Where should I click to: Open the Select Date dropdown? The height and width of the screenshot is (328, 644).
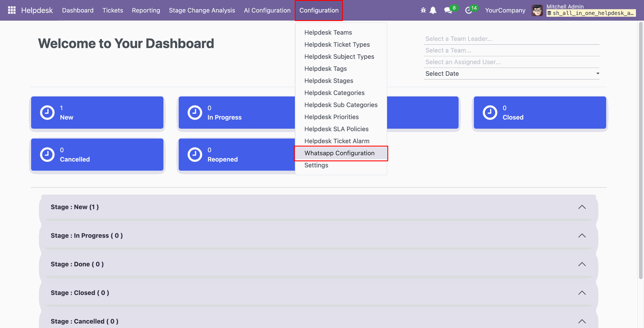(512, 74)
